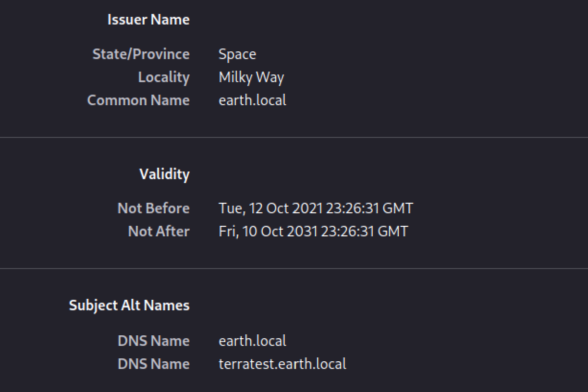Click the DNS Name label beside earth.local

coord(153,341)
